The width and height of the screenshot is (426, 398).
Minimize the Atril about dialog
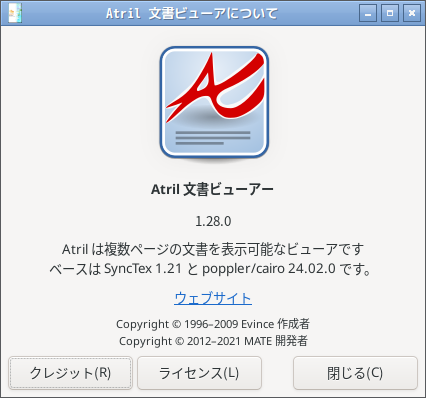point(368,13)
